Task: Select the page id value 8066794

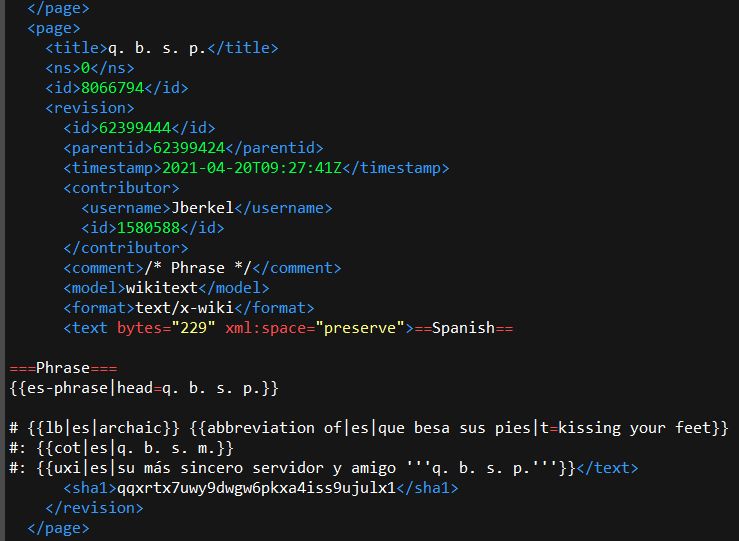Action: click(x=112, y=88)
